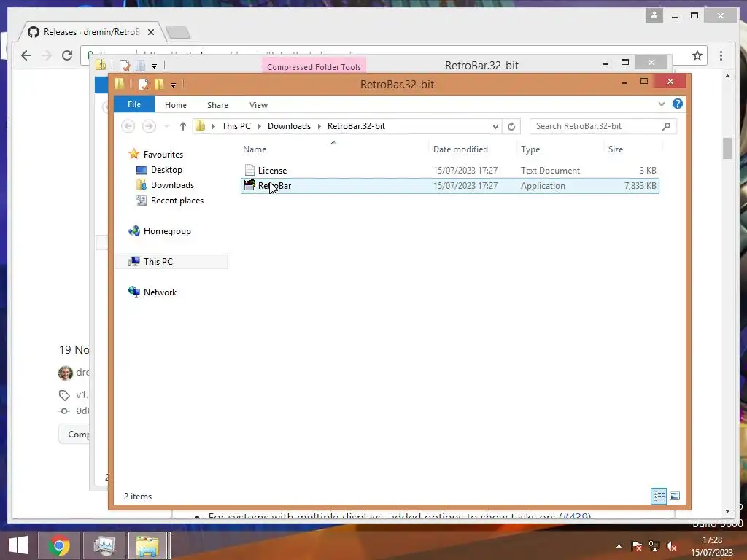Select Favourites in navigation pane
This screenshot has width=747, height=560.
click(163, 155)
